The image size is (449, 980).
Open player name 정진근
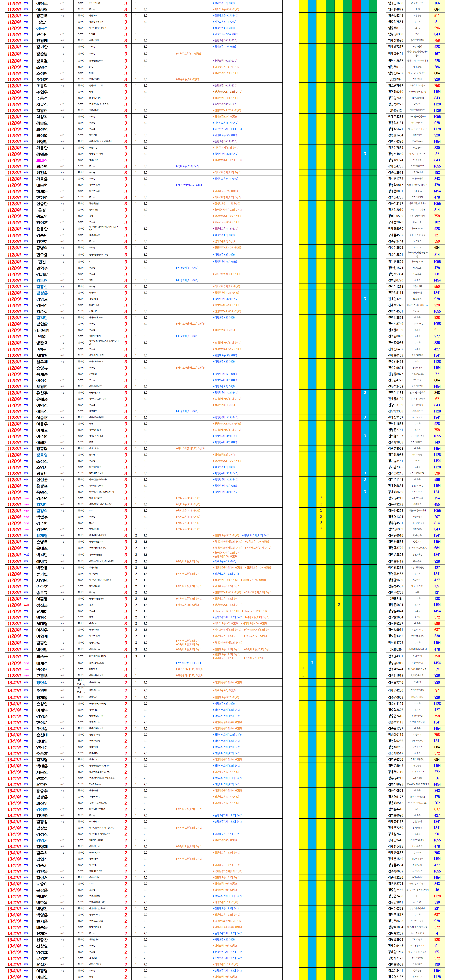point(42,605)
